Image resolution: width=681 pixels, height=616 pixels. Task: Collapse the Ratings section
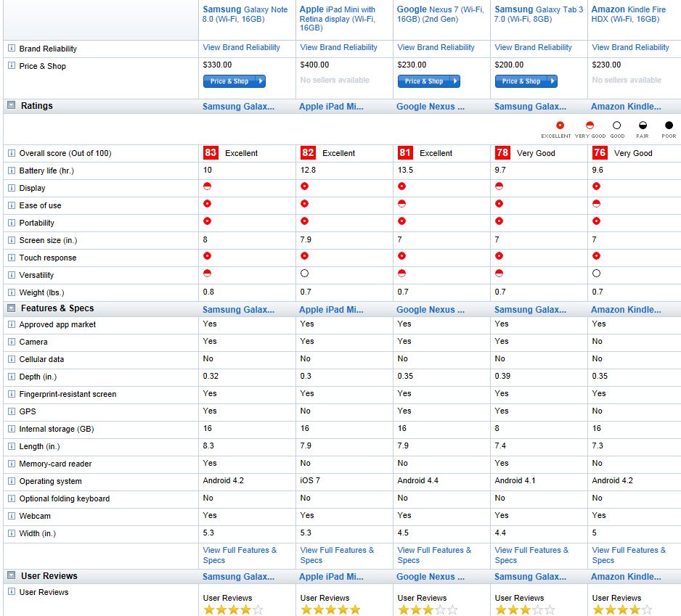[x=12, y=105]
